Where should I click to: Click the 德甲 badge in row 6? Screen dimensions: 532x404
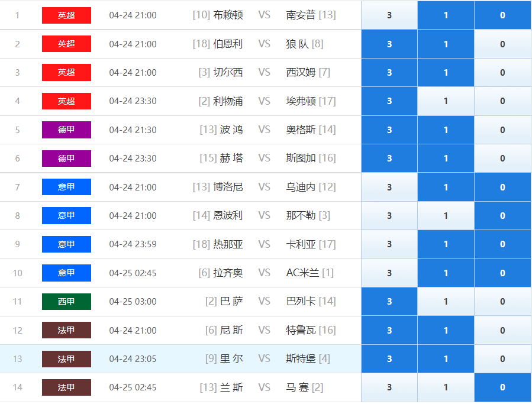point(66,159)
